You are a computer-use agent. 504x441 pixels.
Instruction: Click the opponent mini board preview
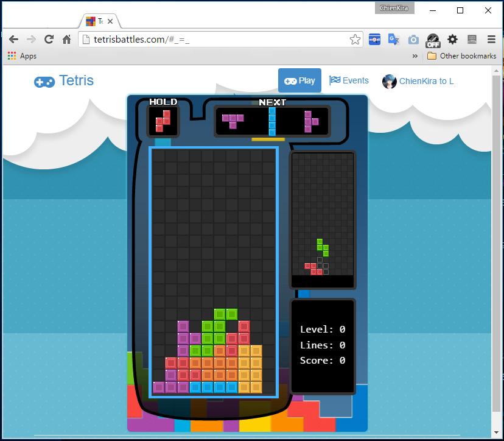tap(323, 220)
